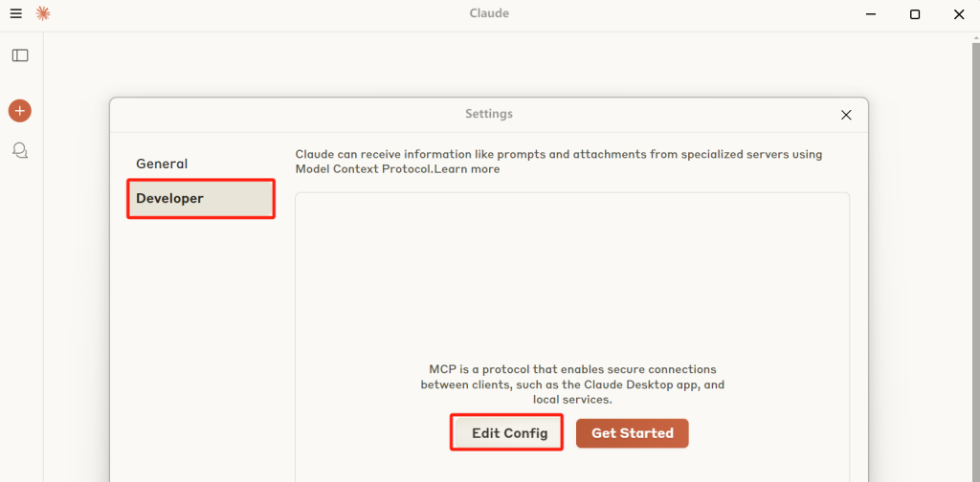Click the Model Context Protocol intro text
980x482 pixels.
coord(559,162)
